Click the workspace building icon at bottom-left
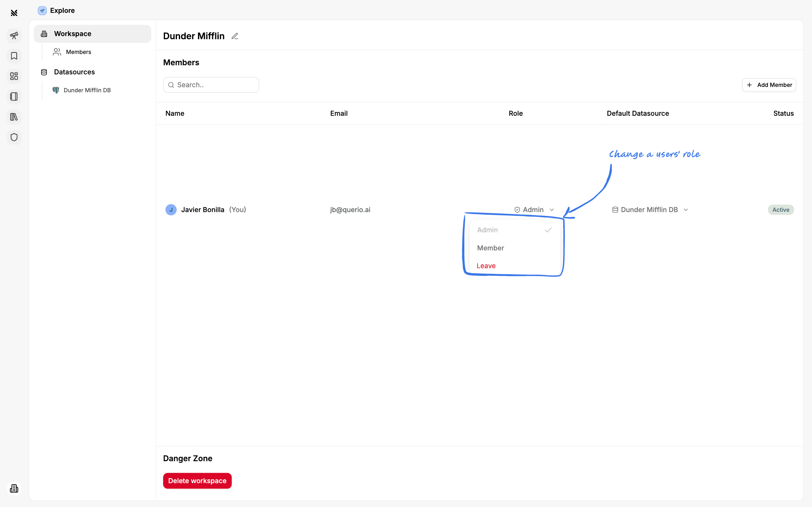Screen dimensions: 812x507 [14, 488]
